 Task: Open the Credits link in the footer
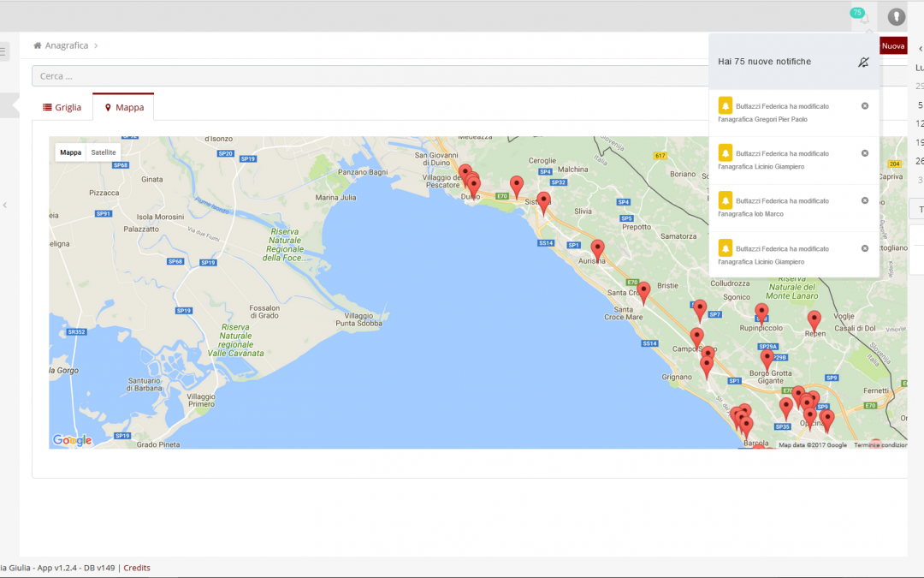click(137, 568)
